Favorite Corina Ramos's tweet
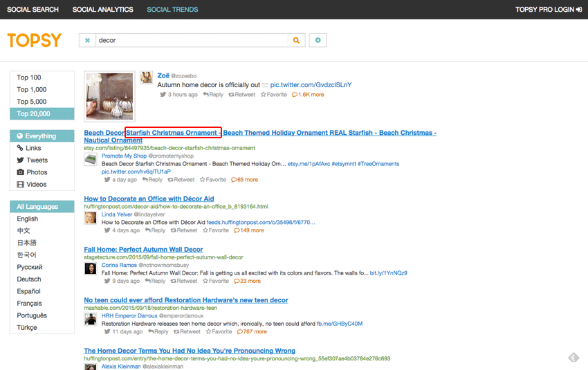 coord(216,281)
